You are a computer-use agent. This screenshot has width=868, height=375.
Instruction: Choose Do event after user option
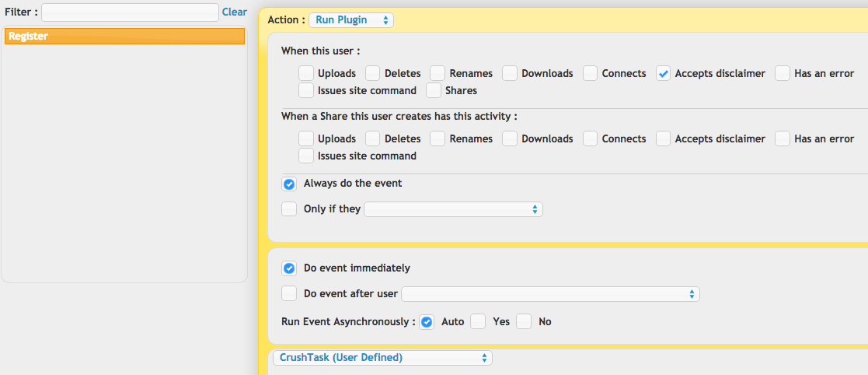click(289, 294)
